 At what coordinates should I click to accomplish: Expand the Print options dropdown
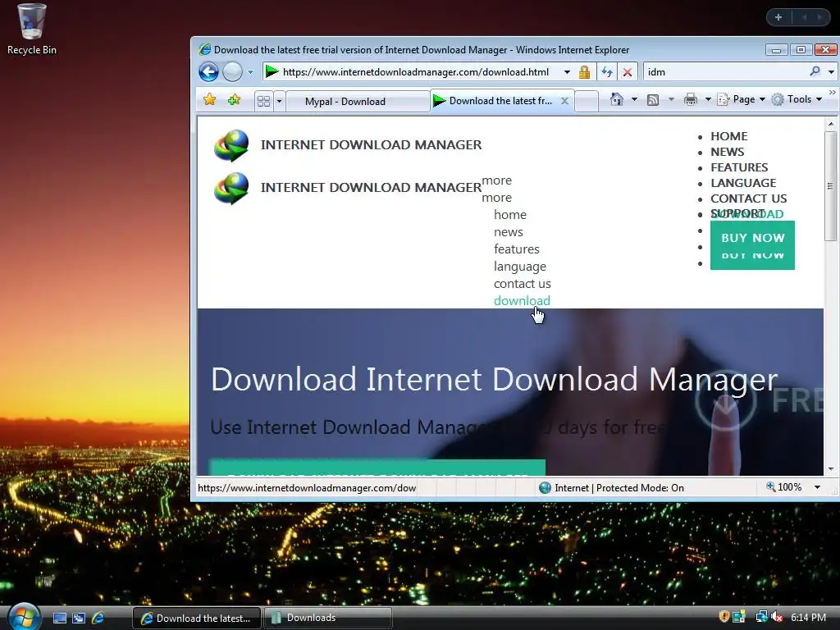pos(708,99)
